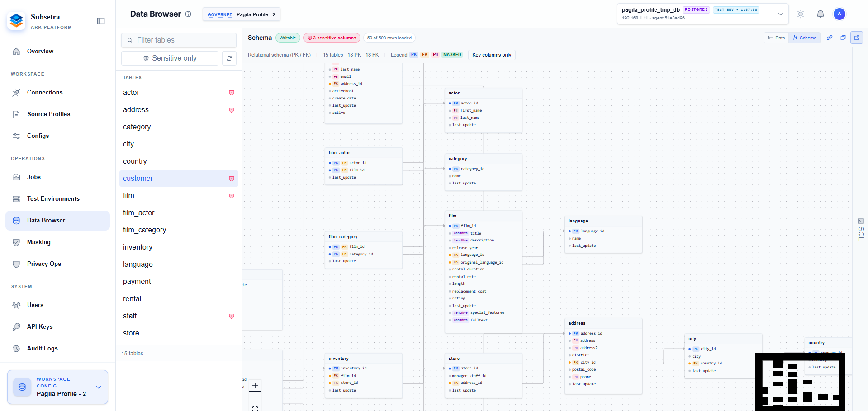
Task: Open Source Profiles page
Action: click(57, 114)
